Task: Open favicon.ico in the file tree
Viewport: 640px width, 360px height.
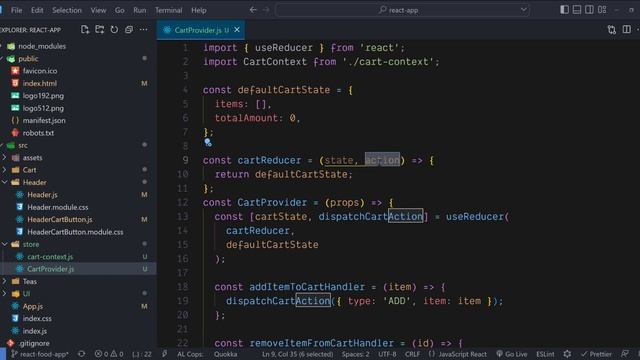Action: pyautogui.click(x=40, y=71)
